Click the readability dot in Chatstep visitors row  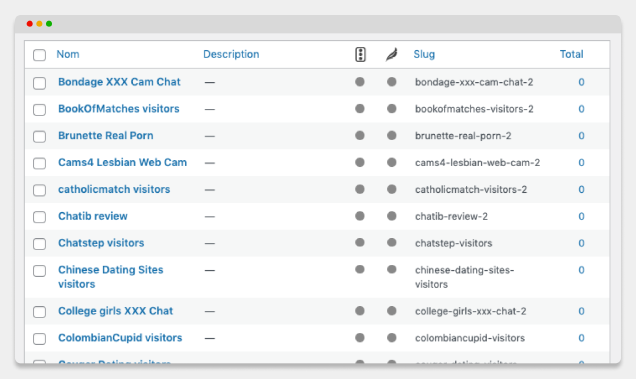point(391,243)
